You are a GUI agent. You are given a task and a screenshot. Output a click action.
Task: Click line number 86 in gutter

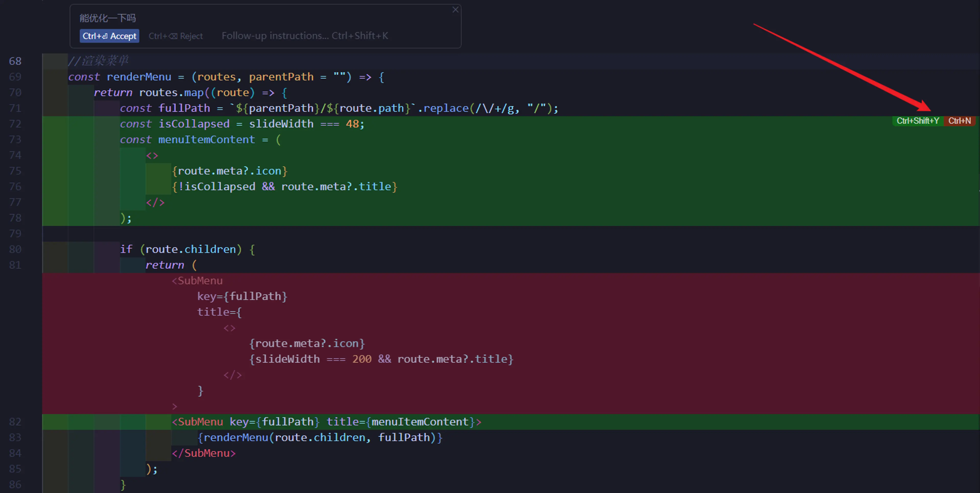click(x=15, y=484)
